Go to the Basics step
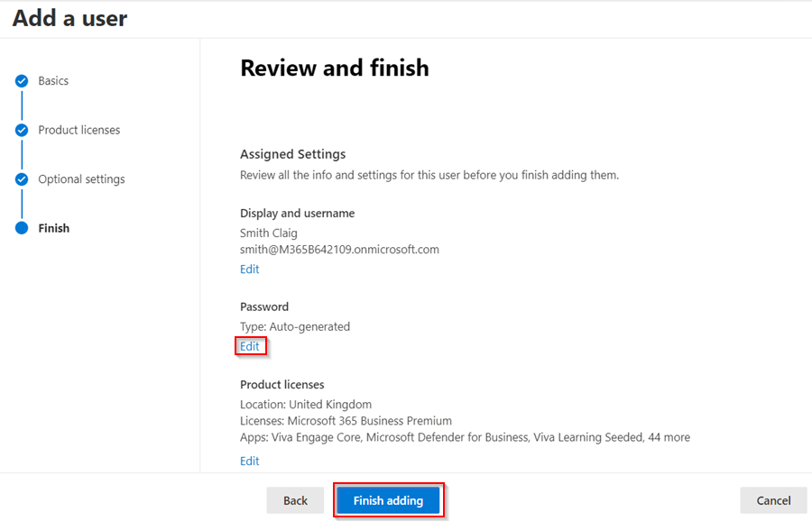This screenshot has width=812, height=521. pos(53,81)
